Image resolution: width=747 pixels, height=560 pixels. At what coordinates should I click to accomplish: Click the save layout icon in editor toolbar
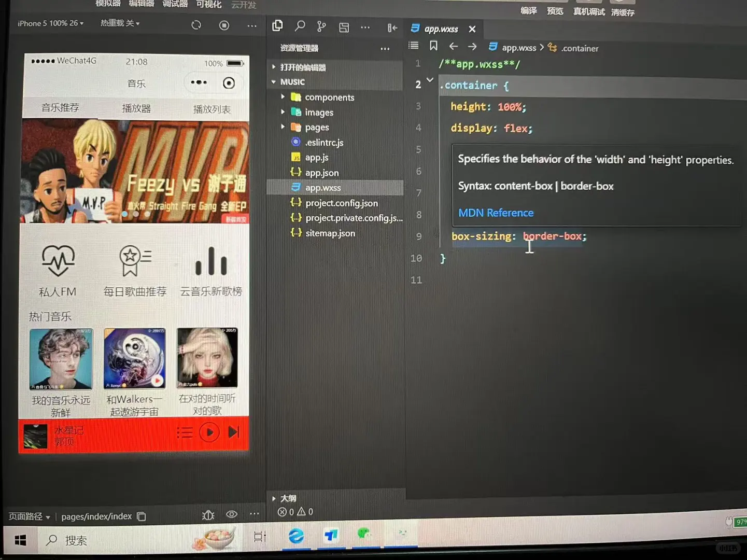(x=344, y=27)
